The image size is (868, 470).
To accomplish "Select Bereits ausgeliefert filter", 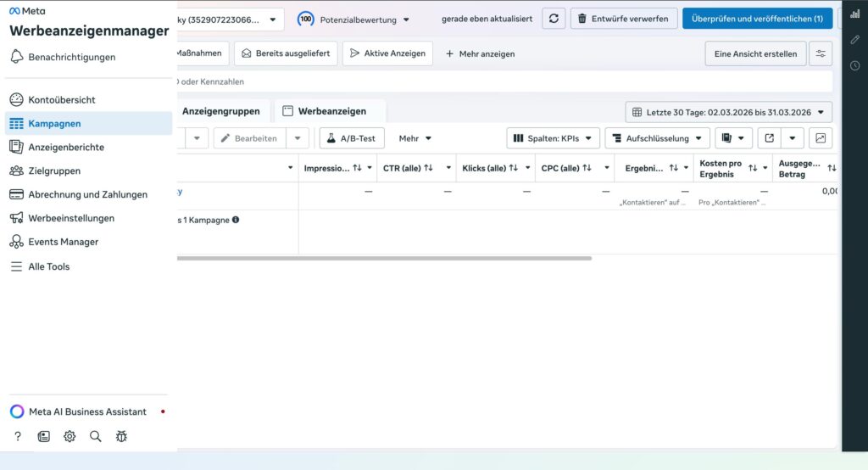I will (x=286, y=53).
